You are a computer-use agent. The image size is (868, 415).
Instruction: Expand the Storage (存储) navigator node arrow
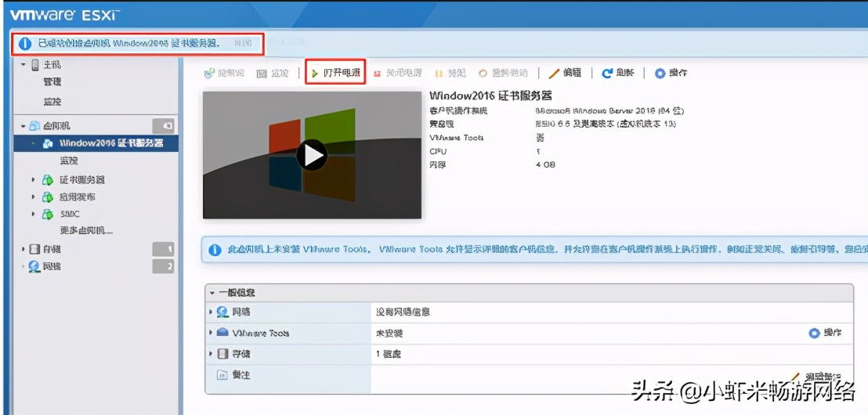click(x=24, y=249)
